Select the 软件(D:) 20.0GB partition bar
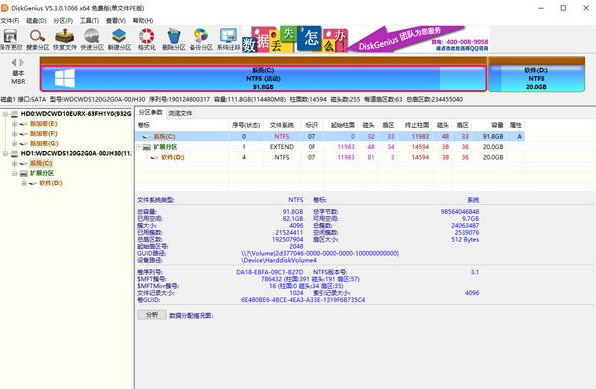 (x=536, y=78)
